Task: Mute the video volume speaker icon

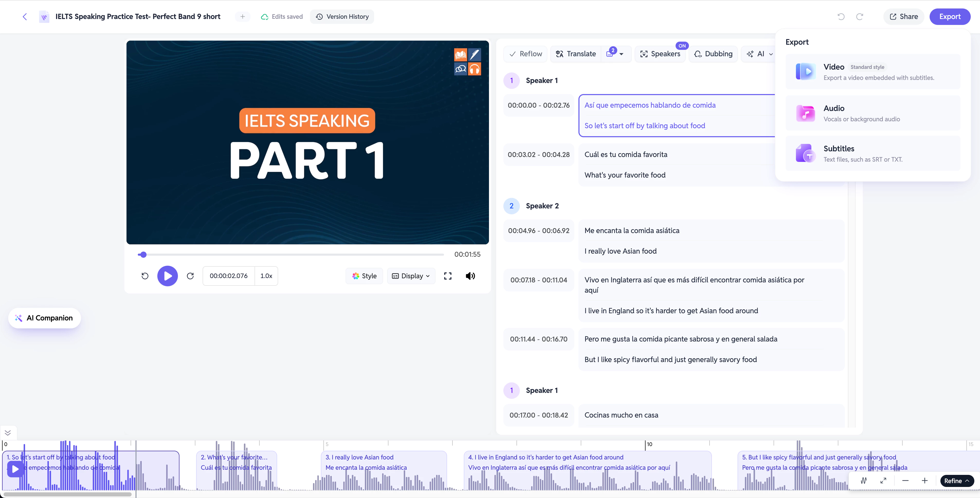Action: (x=470, y=276)
